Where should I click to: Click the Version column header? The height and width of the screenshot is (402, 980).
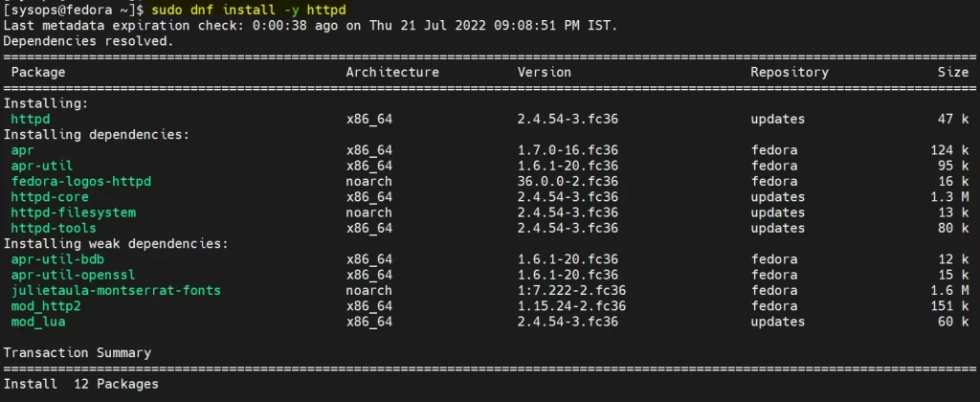(545, 72)
